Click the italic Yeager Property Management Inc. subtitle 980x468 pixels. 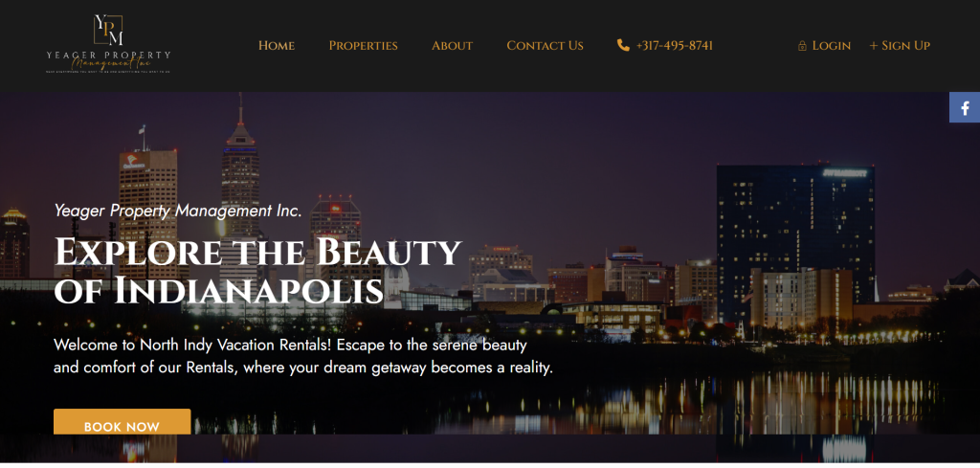178,212
